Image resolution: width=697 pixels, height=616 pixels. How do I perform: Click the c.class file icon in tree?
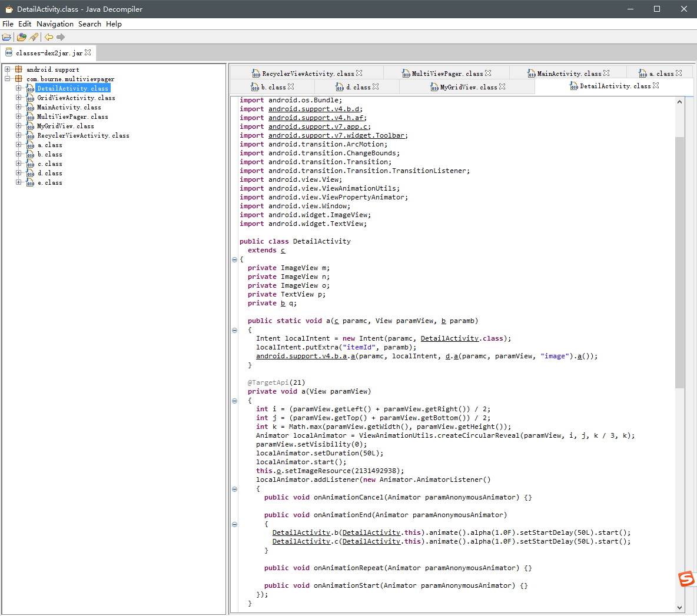click(x=30, y=164)
